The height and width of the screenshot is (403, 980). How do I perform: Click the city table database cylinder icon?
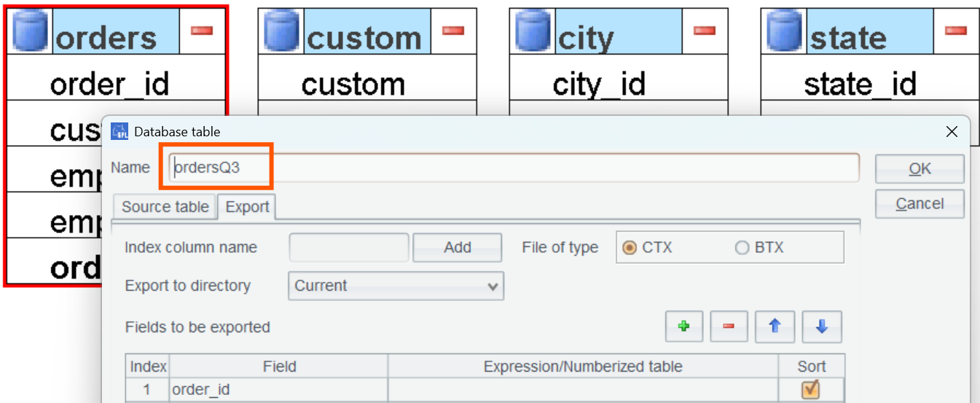533,32
